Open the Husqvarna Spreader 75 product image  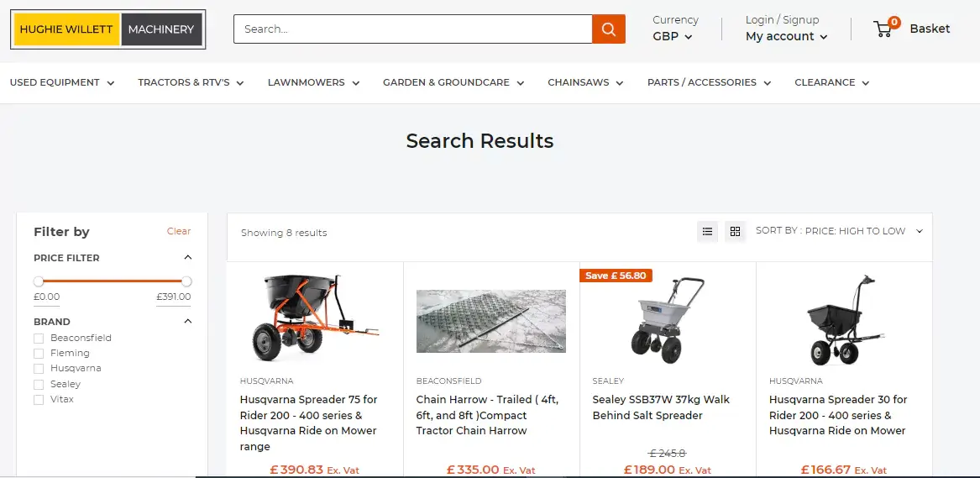tap(314, 318)
